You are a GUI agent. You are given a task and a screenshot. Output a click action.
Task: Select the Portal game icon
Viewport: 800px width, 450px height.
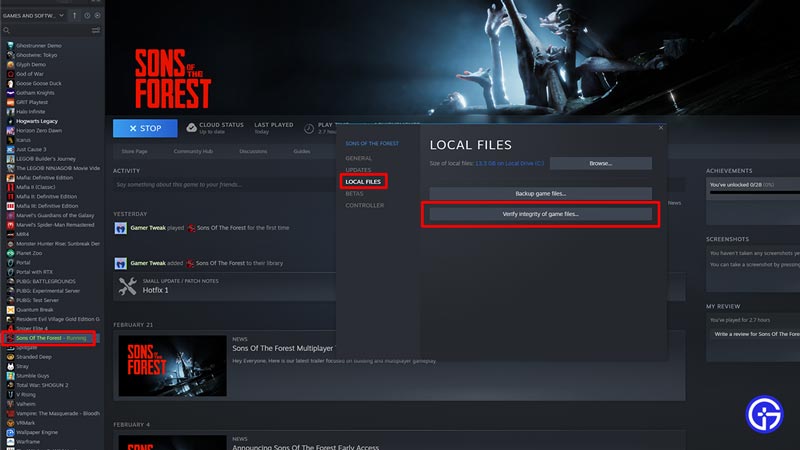click(10, 263)
